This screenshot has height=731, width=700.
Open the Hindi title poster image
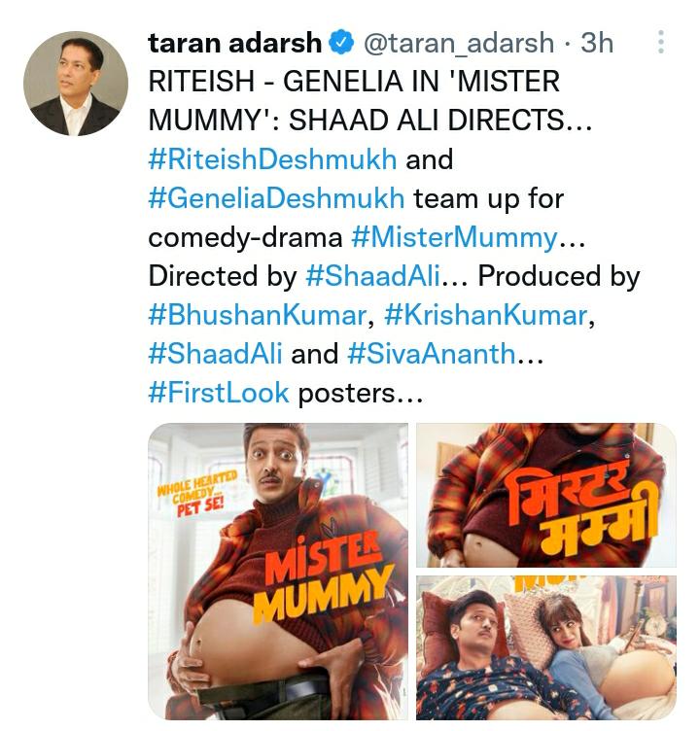[546, 495]
